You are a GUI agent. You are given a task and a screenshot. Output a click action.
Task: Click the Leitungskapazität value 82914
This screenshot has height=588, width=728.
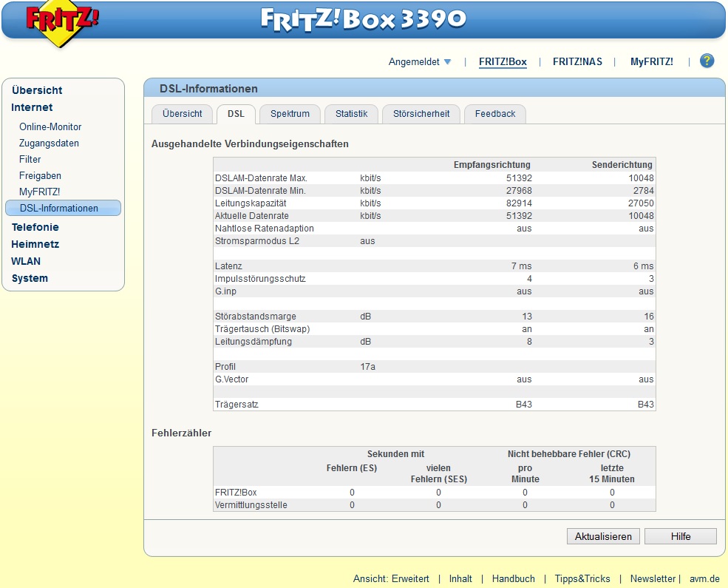point(519,203)
